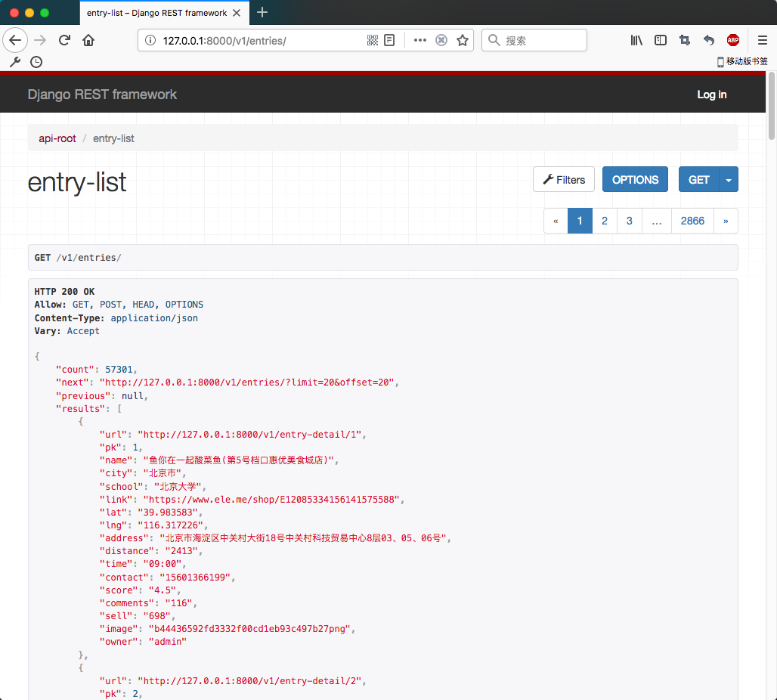777x700 pixels.
Task: Click the browser forward arrow
Action: tap(40, 40)
